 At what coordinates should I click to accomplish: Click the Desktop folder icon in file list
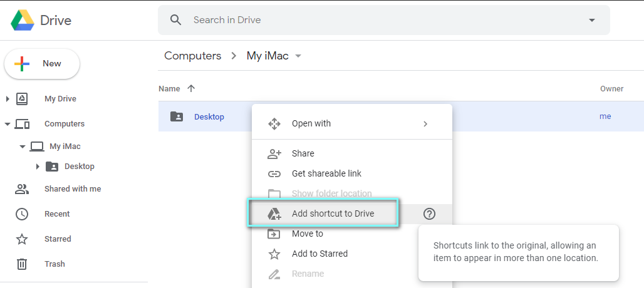(177, 116)
